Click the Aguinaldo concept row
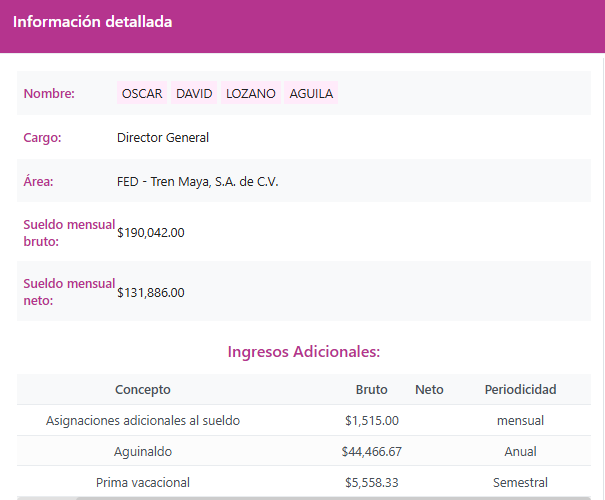Viewport: 605px width, 500px height. click(x=143, y=452)
